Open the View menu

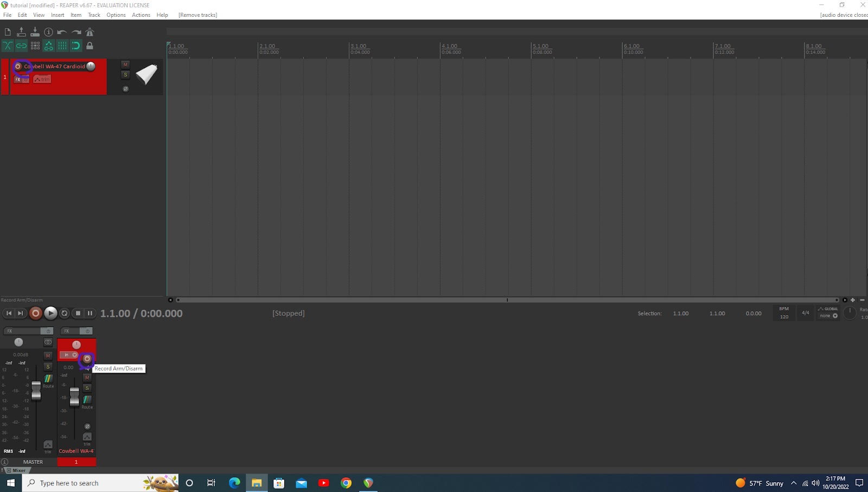click(39, 15)
